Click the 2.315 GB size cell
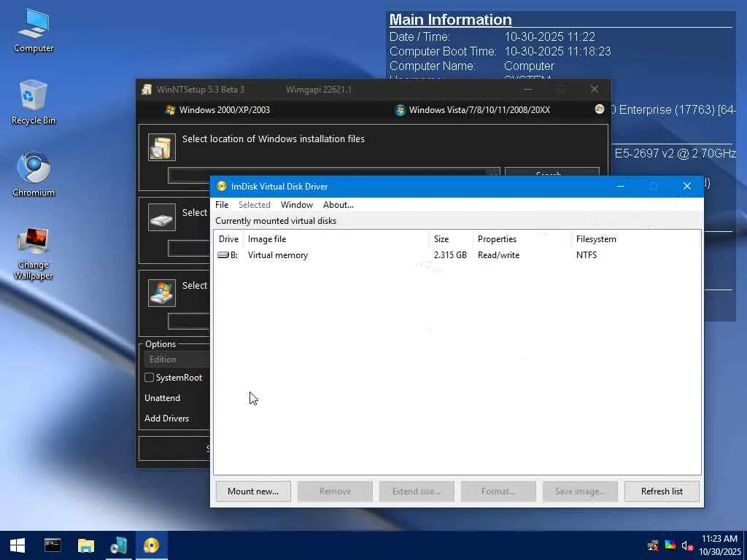Image resolution: width=747 pixels, height=560 pixels. point(450,255)
